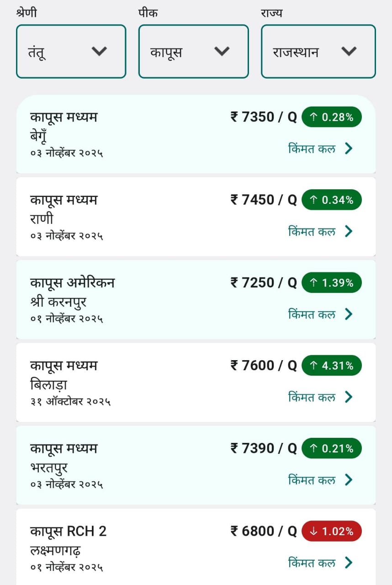Viewport: 392px width, 585px height.
Task: Open the राज्य dropdown showing राजस्थान
Action: coord(318,52)
